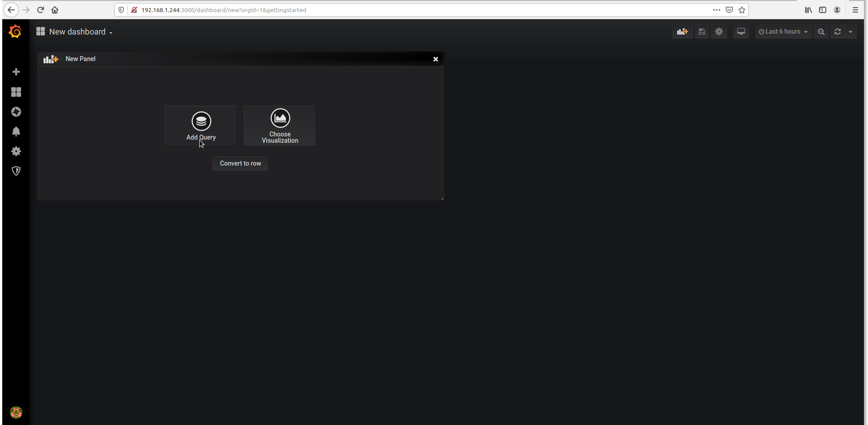868x425 pixels.
Task: Open the Grafana logo home menu
Action: (x=15, y=32)
